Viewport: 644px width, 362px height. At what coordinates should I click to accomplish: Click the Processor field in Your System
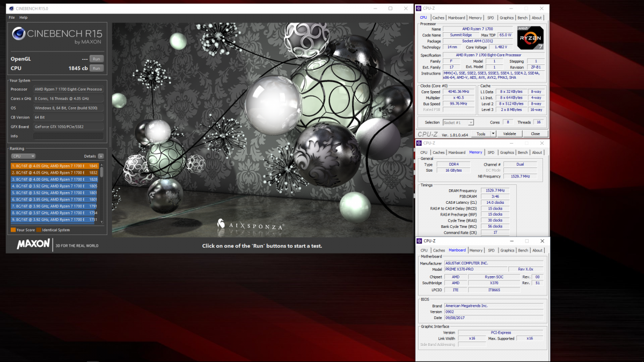coord(68,89)
